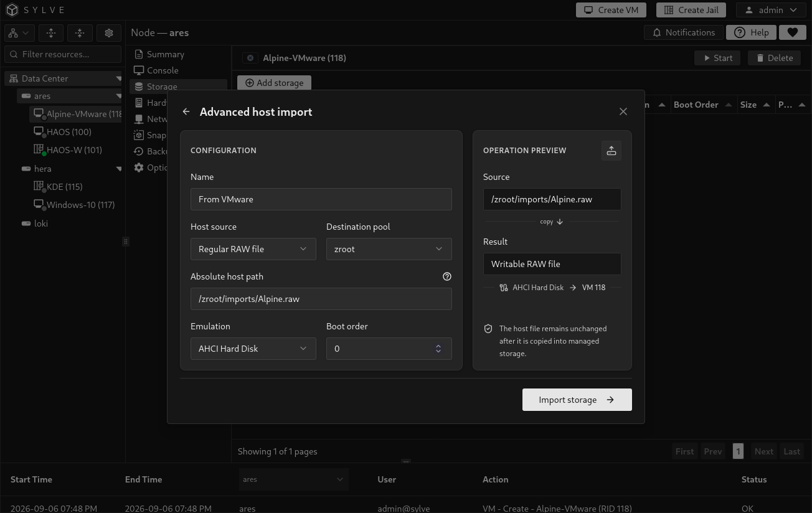Open the sidebar settings gear icon

tap(109, 33)
